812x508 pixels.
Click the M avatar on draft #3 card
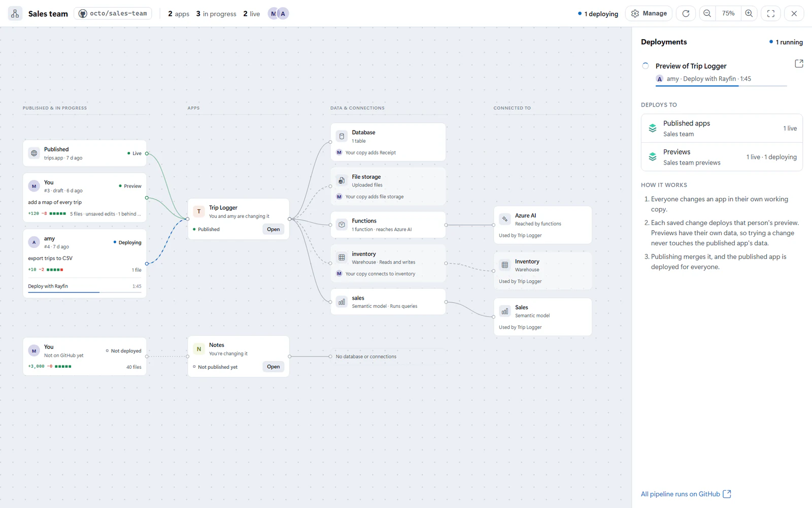pyautogui.click(x=34, y=186)
